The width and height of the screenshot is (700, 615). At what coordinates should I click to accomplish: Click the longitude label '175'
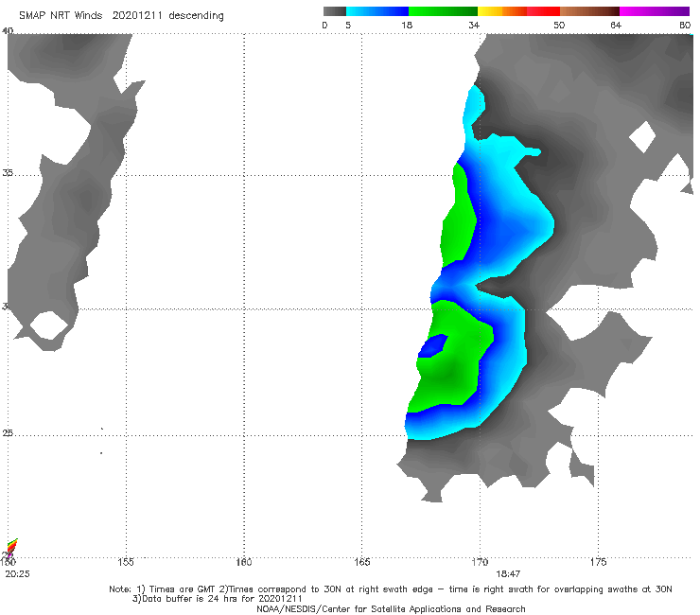[598, 562]
